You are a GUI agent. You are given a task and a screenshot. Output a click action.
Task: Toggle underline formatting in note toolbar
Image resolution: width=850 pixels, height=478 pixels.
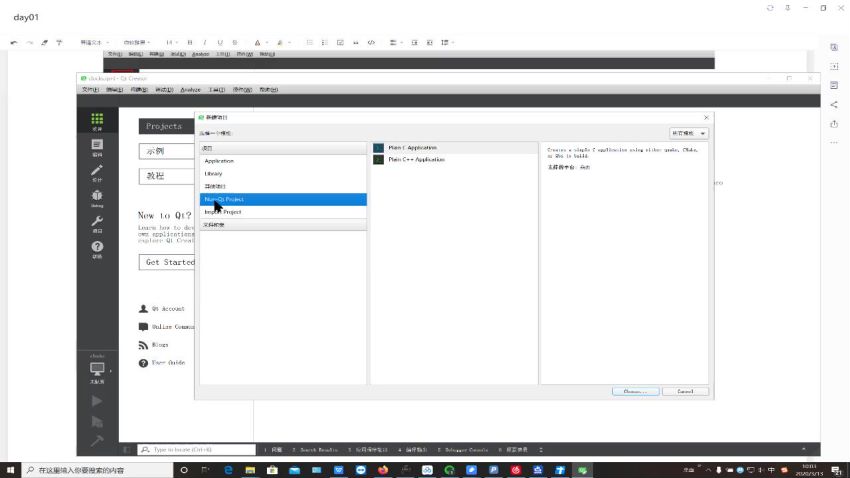[220, 42]
